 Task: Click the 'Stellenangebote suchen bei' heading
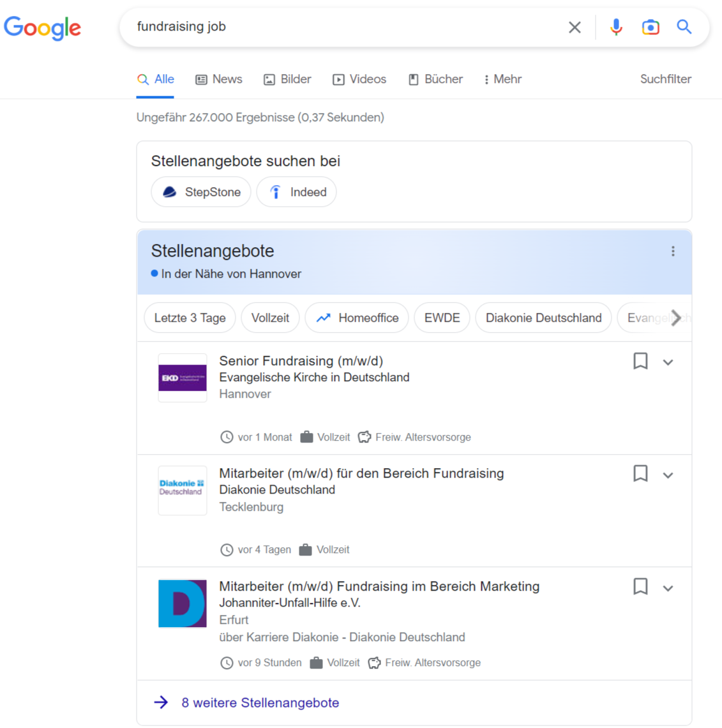pyautogui.click(x=246, y=161)
